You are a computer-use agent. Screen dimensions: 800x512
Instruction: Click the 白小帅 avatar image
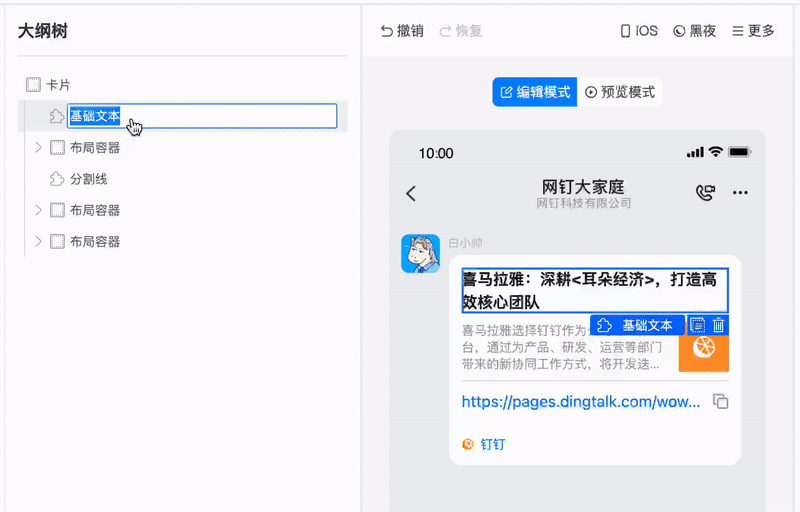[420, 253]
